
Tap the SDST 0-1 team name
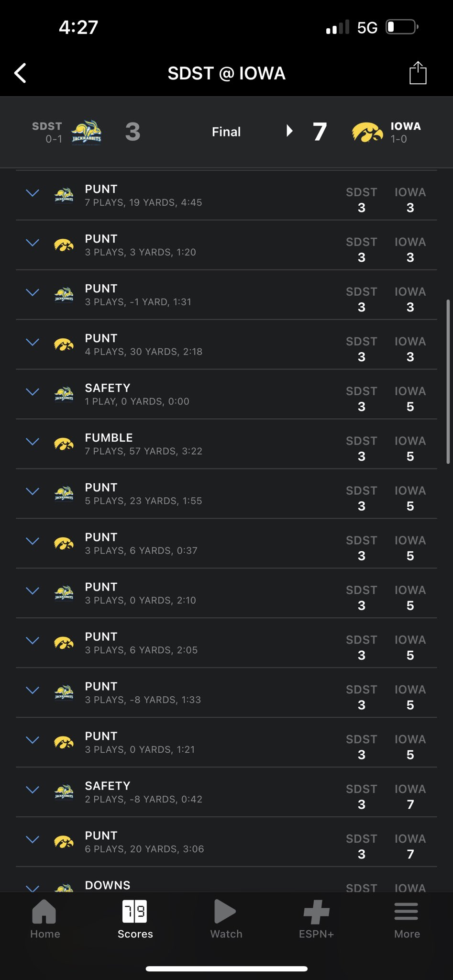tap(47, 132)
